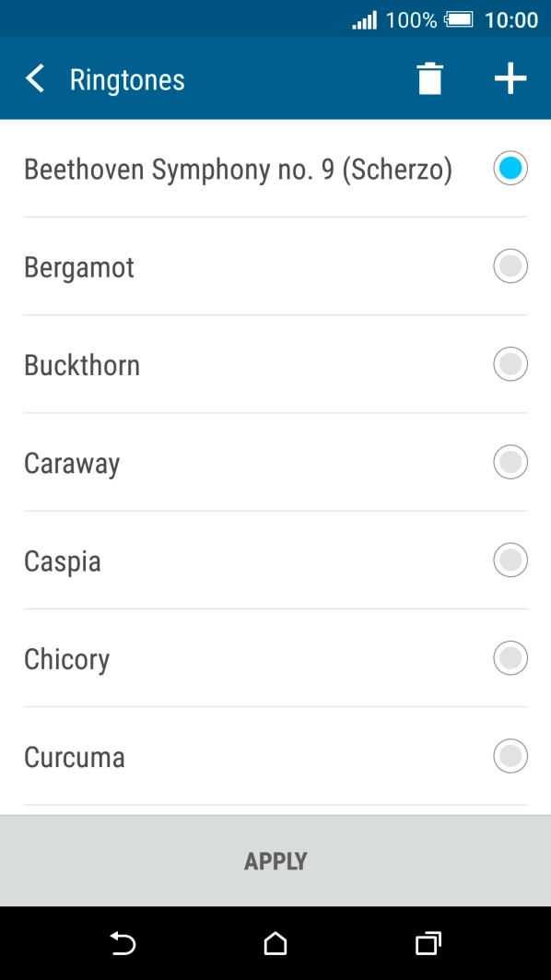Select the Buckthorn radio button
The height and width of the screenshot is (980, 551).
[x=510, y=364]
